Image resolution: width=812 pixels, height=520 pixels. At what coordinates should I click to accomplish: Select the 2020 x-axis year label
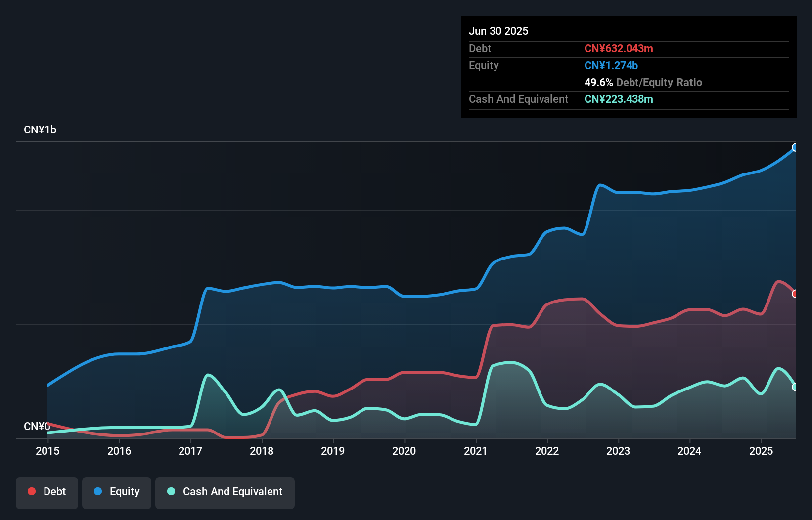coord(404,451)
